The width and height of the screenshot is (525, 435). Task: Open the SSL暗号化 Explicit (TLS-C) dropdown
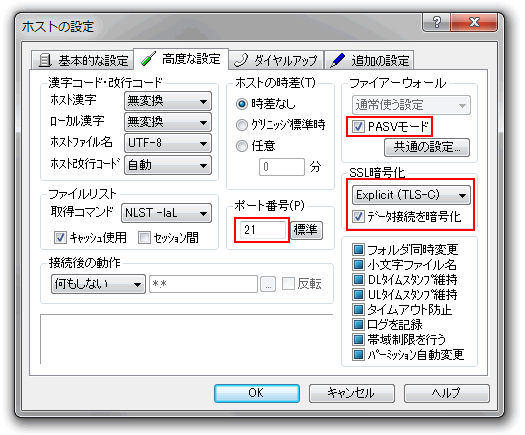[411, 195]
